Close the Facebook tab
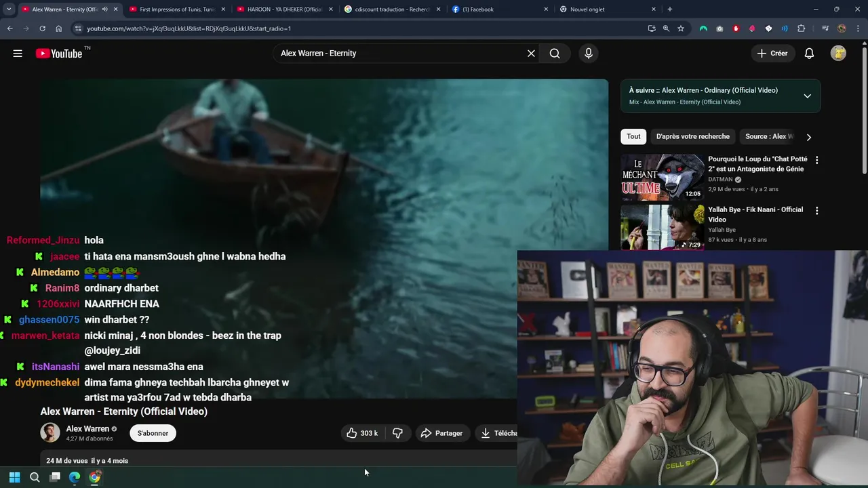Image resolution: width=868 pixels, height=488 pixels. pyautogui.click(x=546, y=9)
